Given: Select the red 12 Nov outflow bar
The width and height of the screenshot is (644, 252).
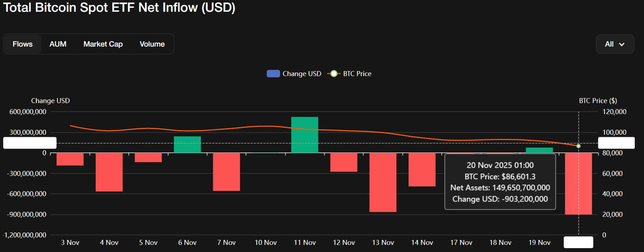Looking at the screenshot, I should 344,162.
